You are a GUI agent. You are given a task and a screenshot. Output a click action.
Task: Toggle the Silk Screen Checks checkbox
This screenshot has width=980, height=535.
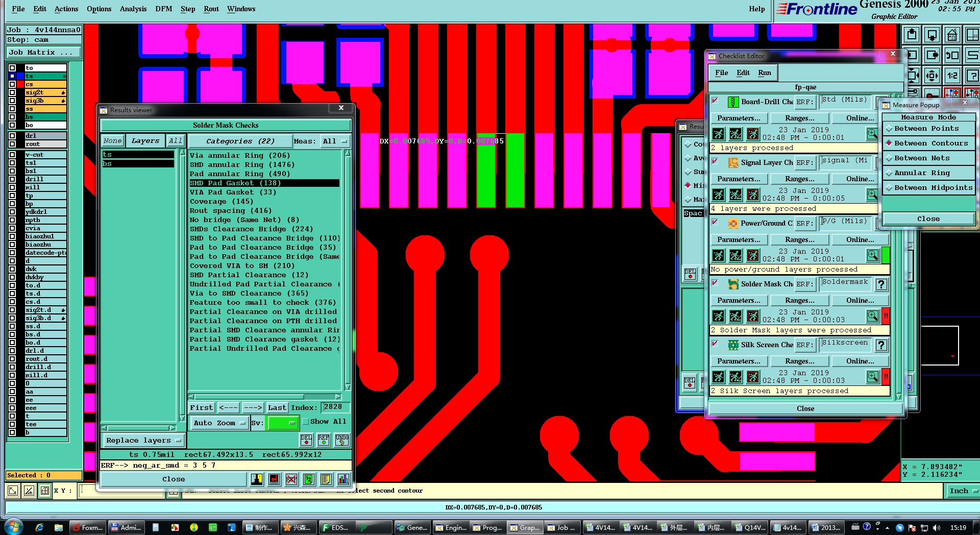[716, 344]
